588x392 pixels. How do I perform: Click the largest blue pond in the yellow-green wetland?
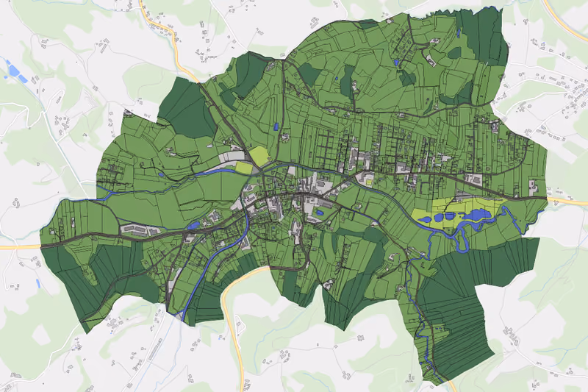[x=478, y=215]
